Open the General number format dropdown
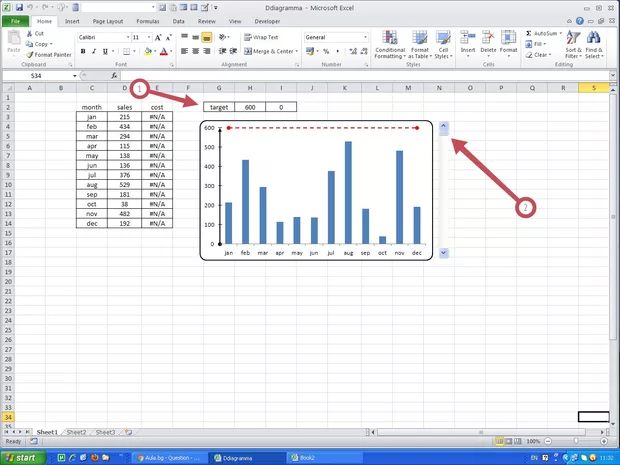The width and height of the screenshot is (620, 465). point(365,37)
